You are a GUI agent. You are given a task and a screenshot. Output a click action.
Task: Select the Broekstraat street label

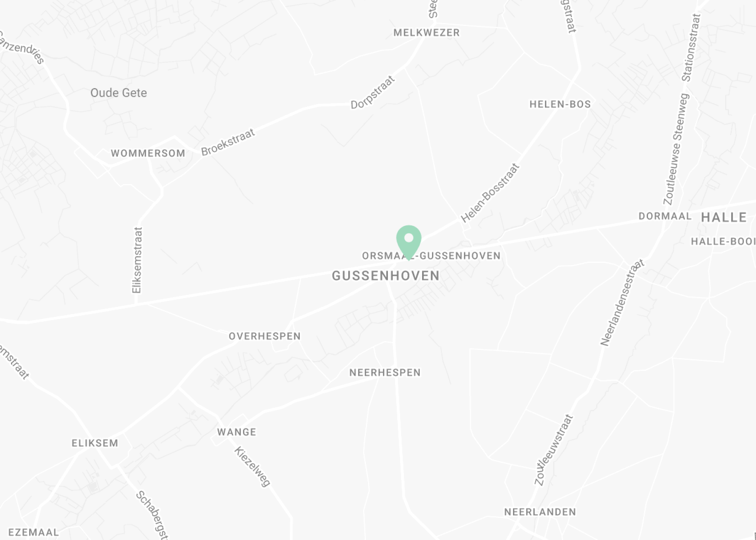[x=228, y=142]
